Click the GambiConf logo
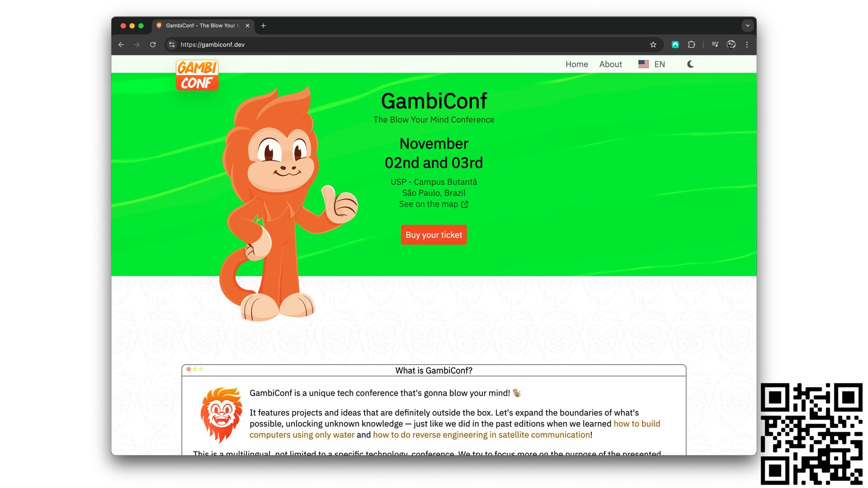 [197, 75]
